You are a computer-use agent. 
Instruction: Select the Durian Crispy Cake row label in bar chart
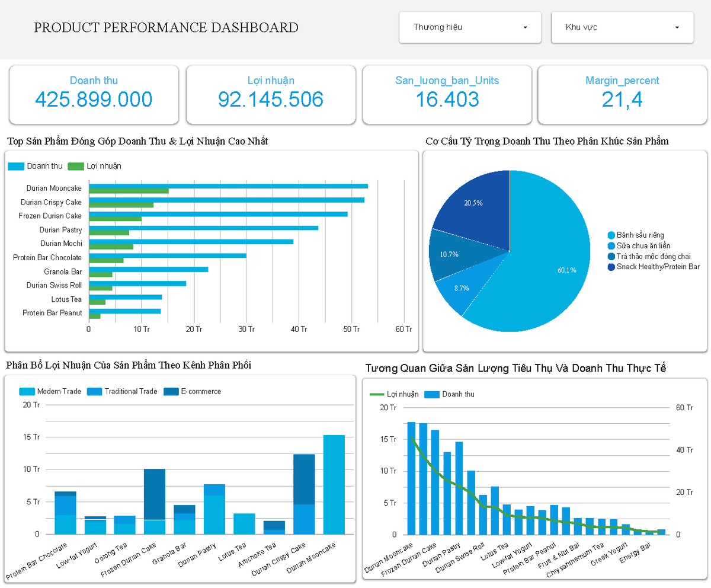coord(52,202)
